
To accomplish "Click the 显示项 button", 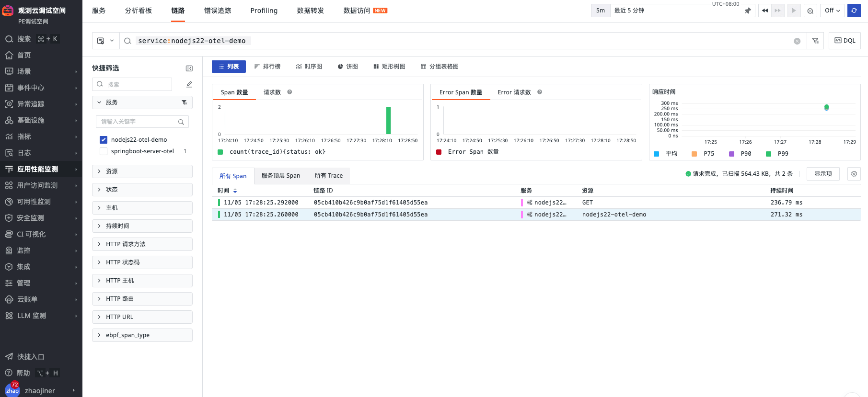I will tap(823, 174).
